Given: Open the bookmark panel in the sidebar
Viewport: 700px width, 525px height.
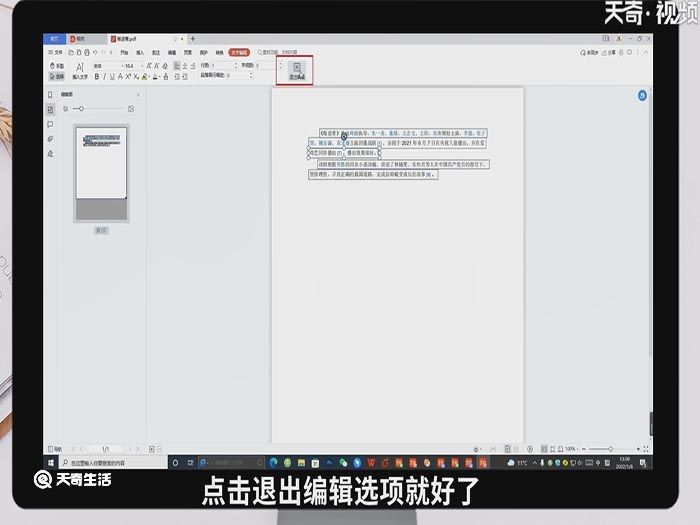Looking at the screenshot, I should tap(50, 95).
